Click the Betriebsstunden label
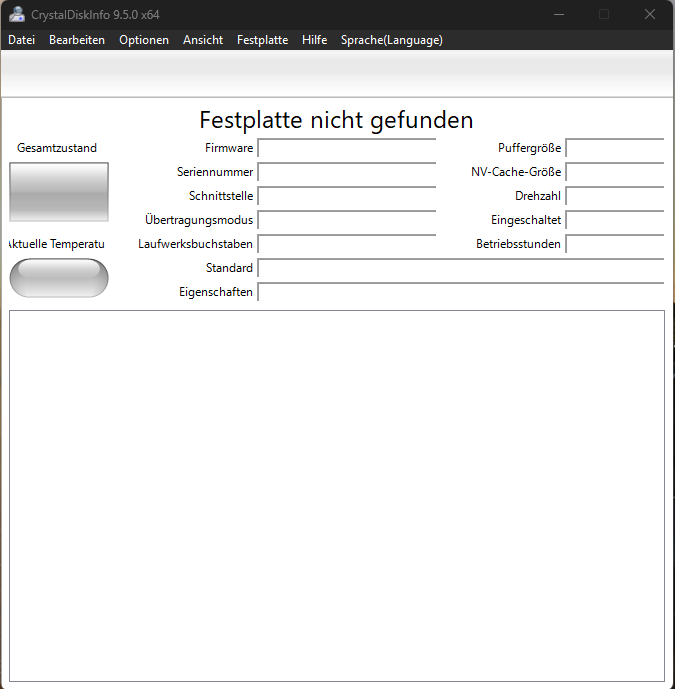 coord(519,244)
